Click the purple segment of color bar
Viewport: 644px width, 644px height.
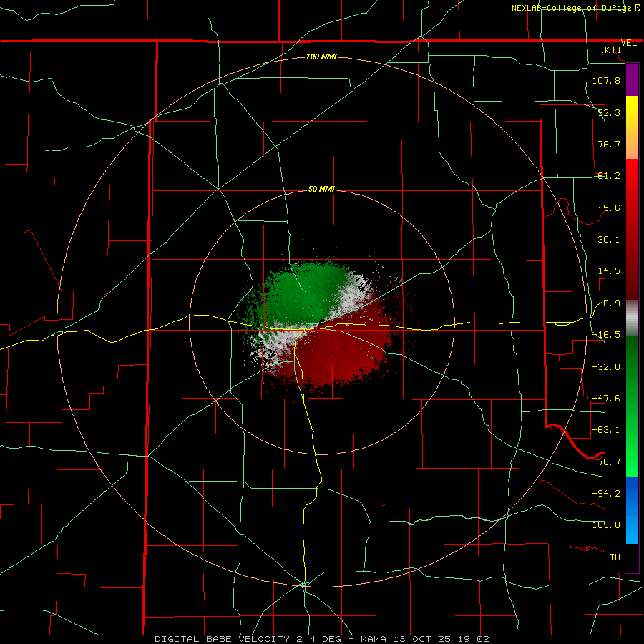(632, 80)
